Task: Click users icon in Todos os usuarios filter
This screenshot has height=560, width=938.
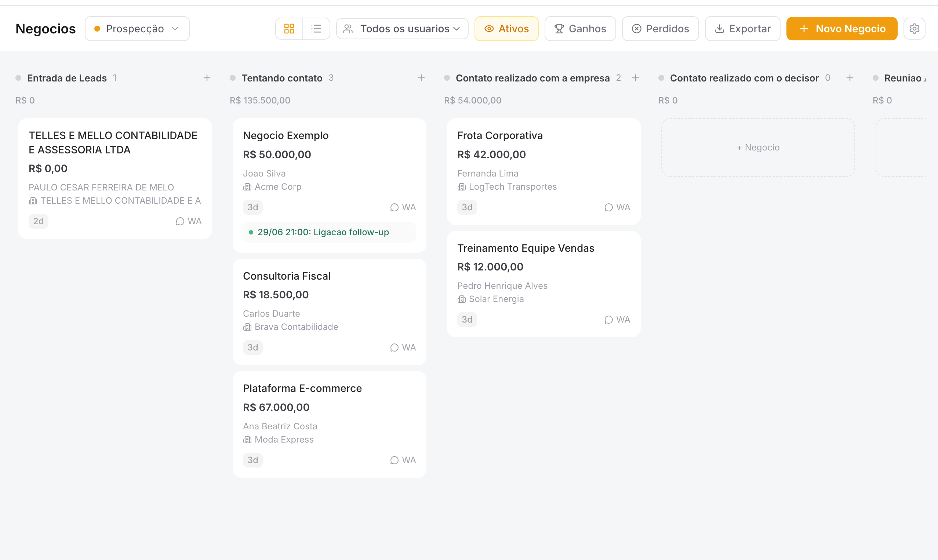Action: (348, 29)
